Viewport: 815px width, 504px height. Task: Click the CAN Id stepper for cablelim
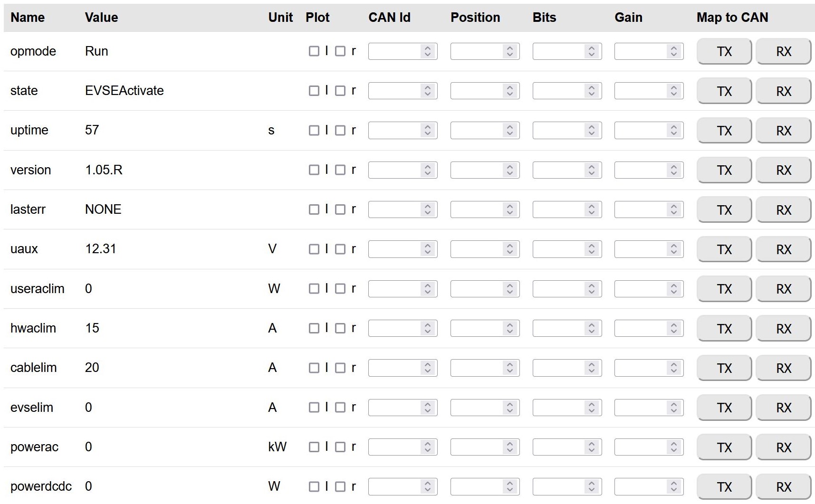428,368
